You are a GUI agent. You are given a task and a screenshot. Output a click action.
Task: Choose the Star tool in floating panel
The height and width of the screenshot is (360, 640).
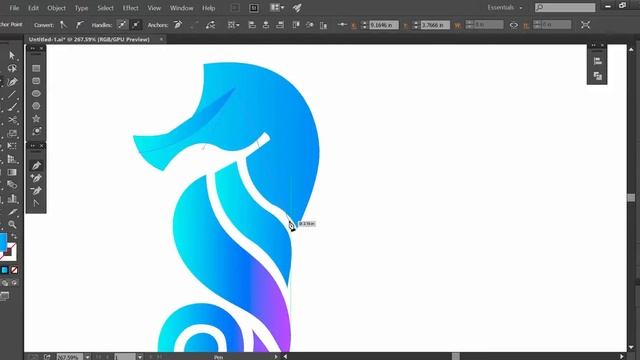[x=36, y=119]
